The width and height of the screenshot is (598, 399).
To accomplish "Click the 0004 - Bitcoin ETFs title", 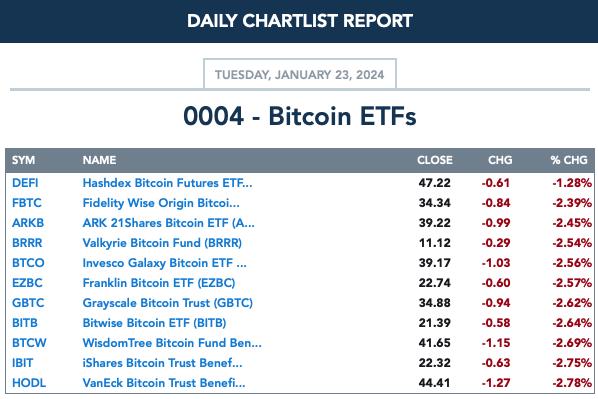I will (x=300, y=116).
